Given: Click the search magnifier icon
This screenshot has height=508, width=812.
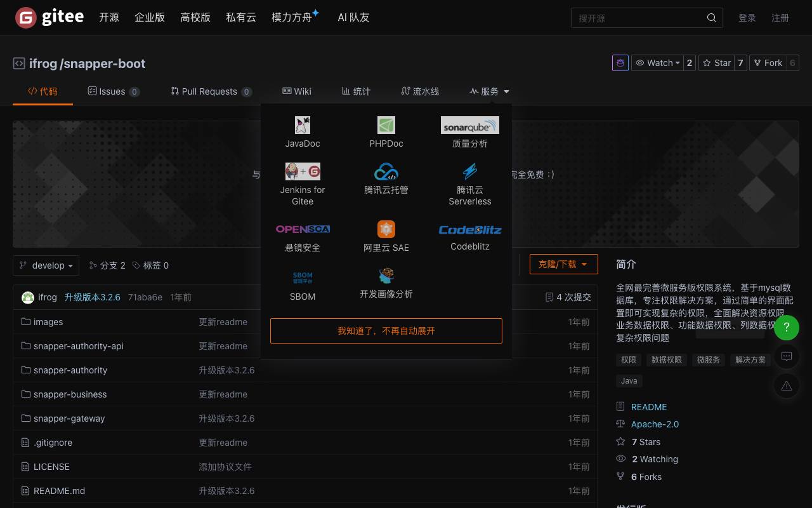Looking at the screenshot, I should (x=712, y=18).
